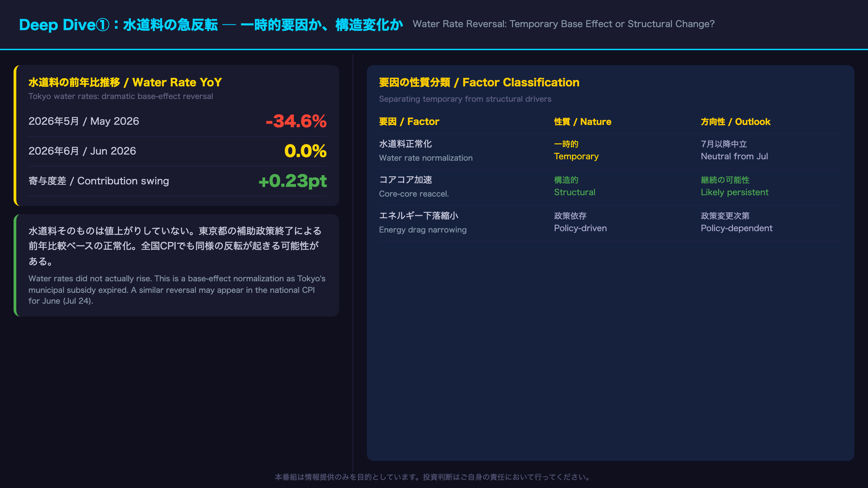868x488 pixels.
Task: Select the green 'Structural' nature cell
Action: [575, 186]
